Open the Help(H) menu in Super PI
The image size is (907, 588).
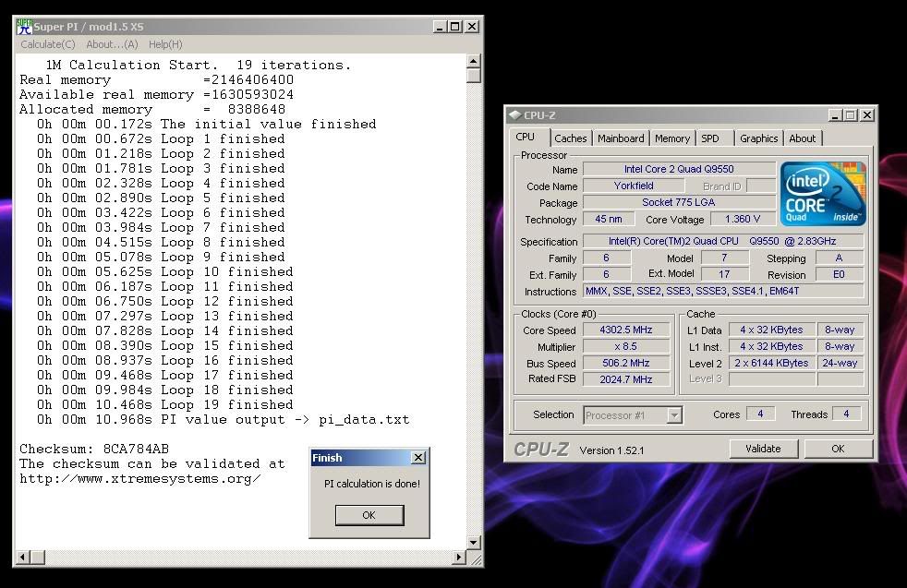click(165, 44)
